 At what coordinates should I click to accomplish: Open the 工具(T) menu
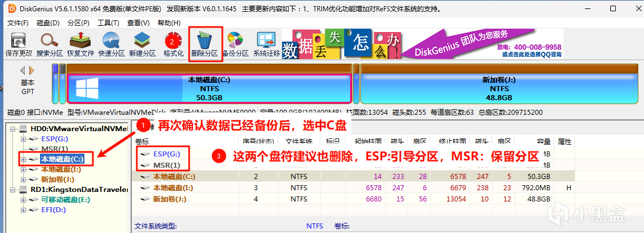[x=108, y=23]
